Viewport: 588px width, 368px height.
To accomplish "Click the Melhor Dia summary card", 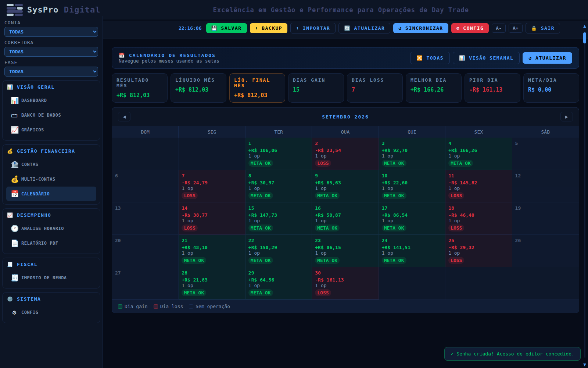I will (x=434, y=88).
